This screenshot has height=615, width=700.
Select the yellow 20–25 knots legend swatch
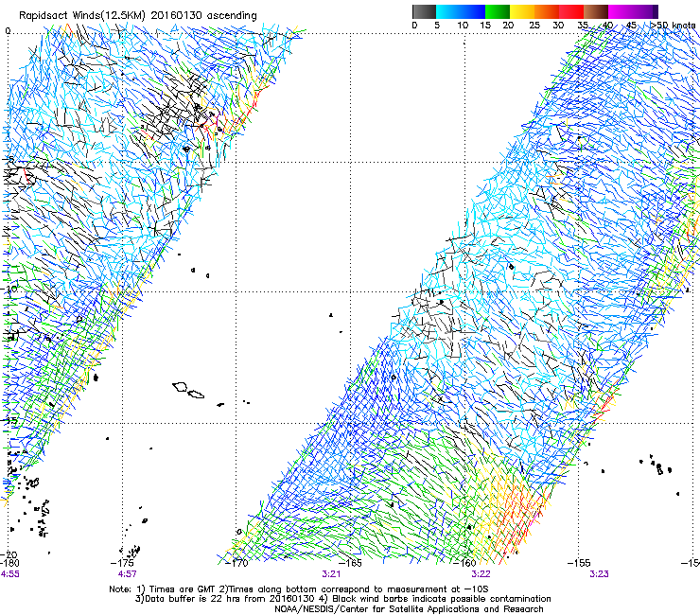(x=522, y=11)
